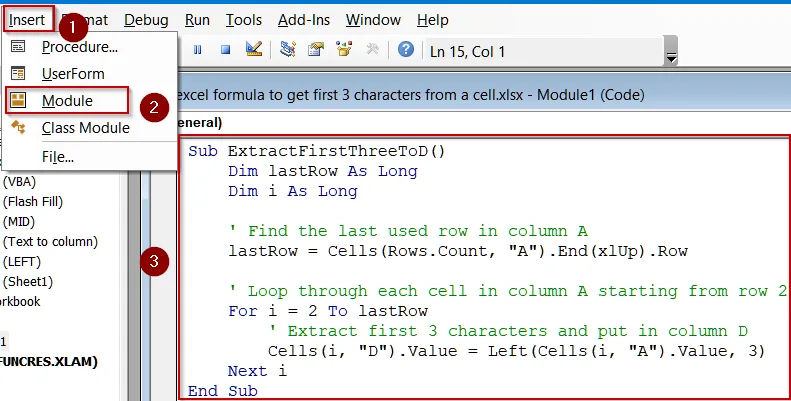Select the (Flash Fill) sheet in project tree
This screenshot has width=791, height=401.
tap(33, 202)
